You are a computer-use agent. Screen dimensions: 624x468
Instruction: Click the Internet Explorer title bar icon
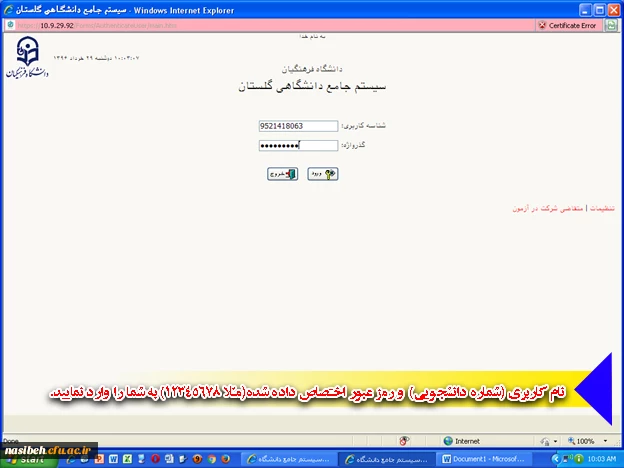[x=10, y=9]
